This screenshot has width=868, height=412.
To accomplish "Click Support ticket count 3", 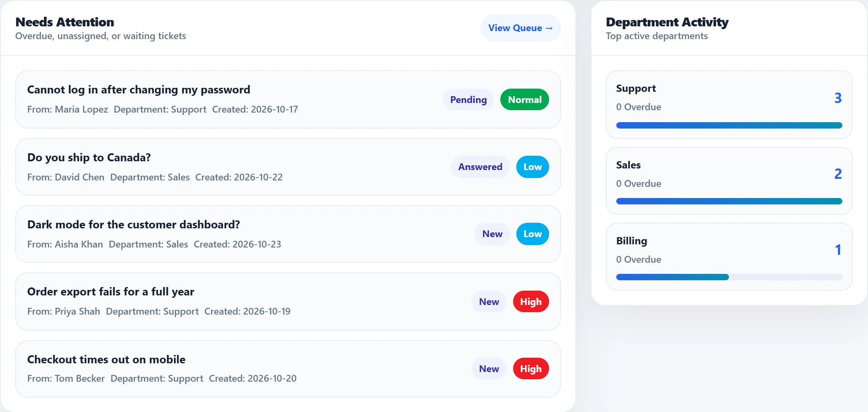I will pyautogui.click(x=838, y=98).
